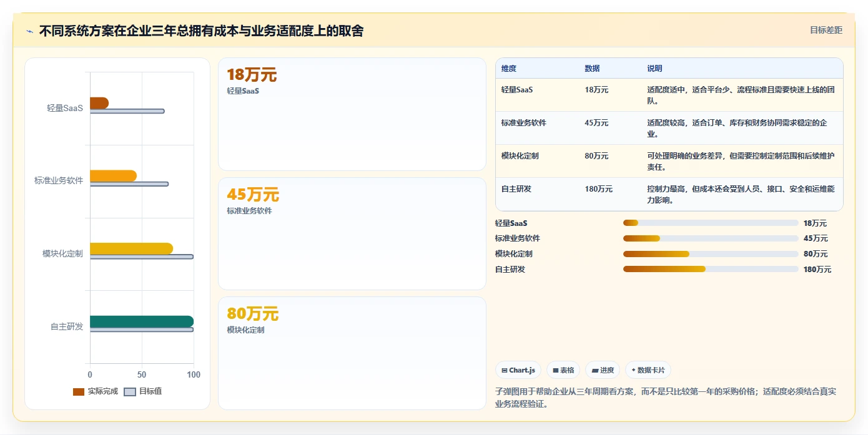The height and width of the screenshot is (435, 868).
Task: Open the 80万元 data card
Action: tap(352, 353)
